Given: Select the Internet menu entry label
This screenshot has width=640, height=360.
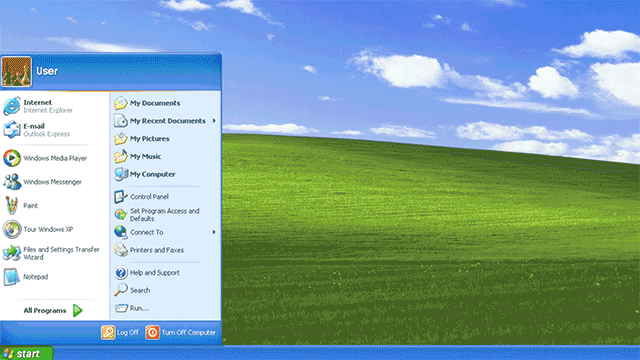Looking at the screenshot, I should 38,102.
